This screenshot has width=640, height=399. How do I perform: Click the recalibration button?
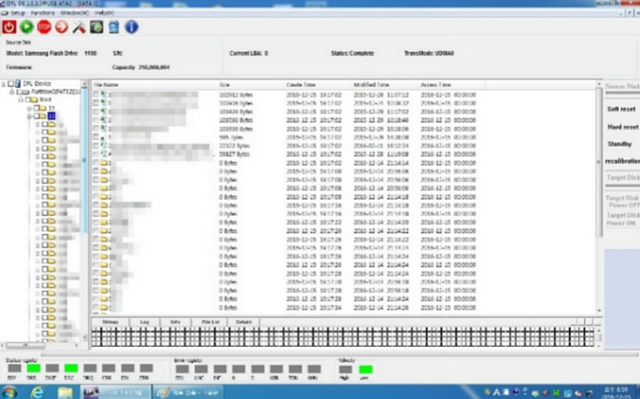point(622,161)
